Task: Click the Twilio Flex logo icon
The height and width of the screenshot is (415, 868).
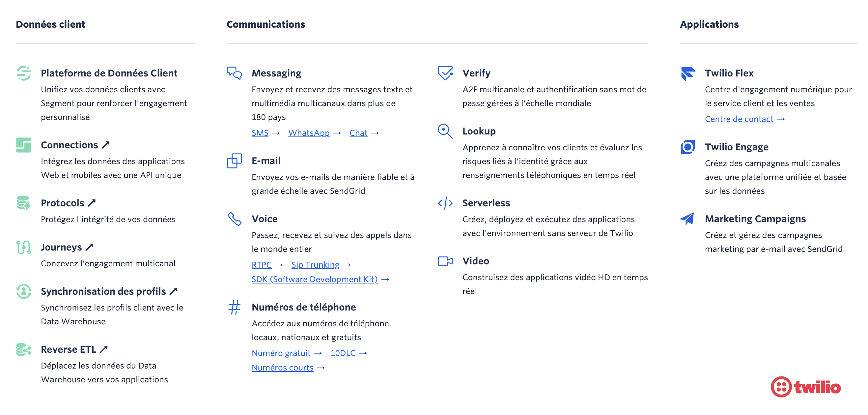Action: tap(688, 73)
